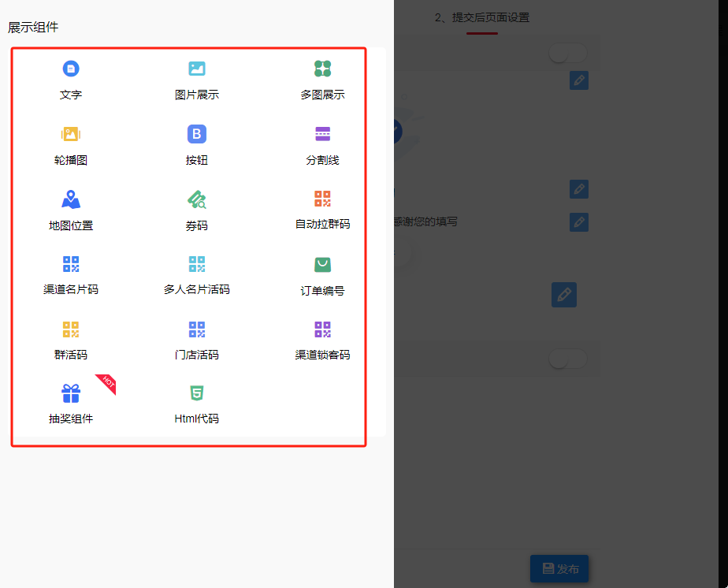728x588 pixels.
Task: Add the 文字 text component
Action: [x=71, y=80]
